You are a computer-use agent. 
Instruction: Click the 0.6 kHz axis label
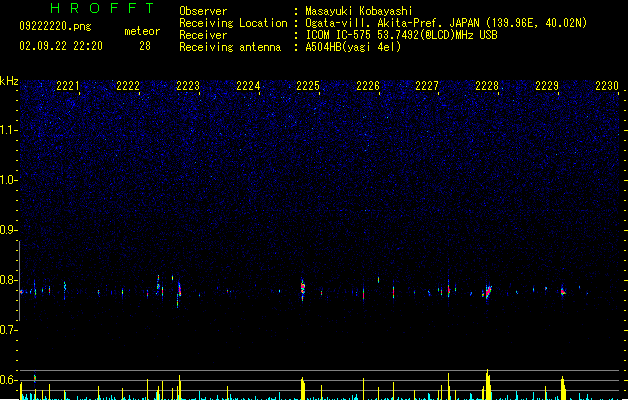7,380
